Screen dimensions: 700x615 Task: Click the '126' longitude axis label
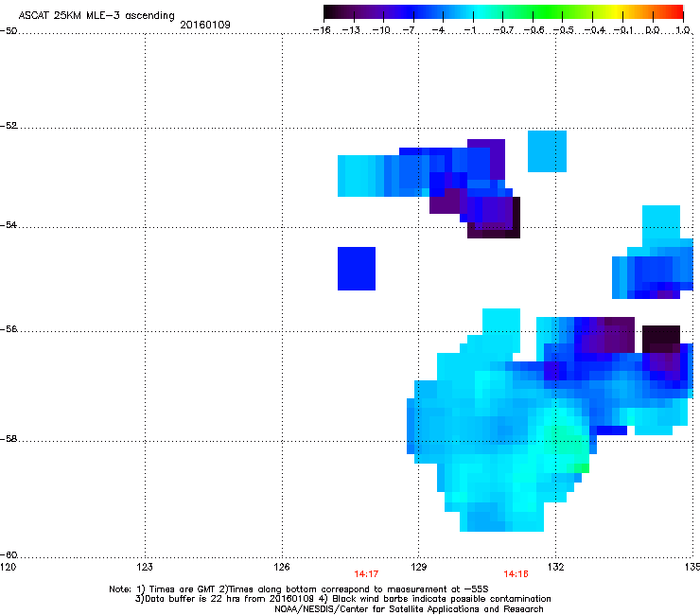tap(282, 567)
